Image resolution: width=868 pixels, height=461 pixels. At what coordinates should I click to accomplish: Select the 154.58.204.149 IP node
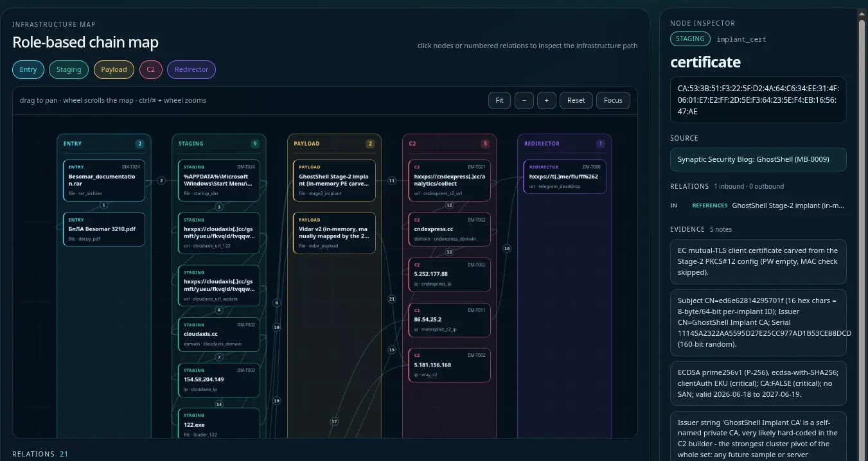(x=218, y=380)
